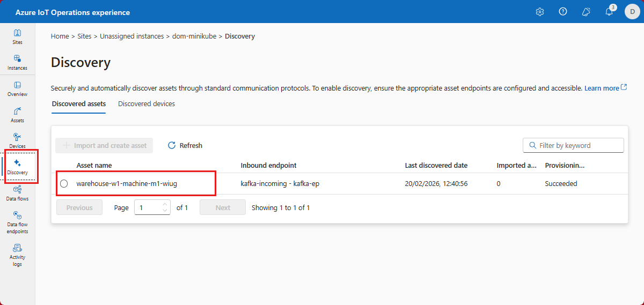
Task: Go to Overview in sidebar
Action: coord(17,89)
